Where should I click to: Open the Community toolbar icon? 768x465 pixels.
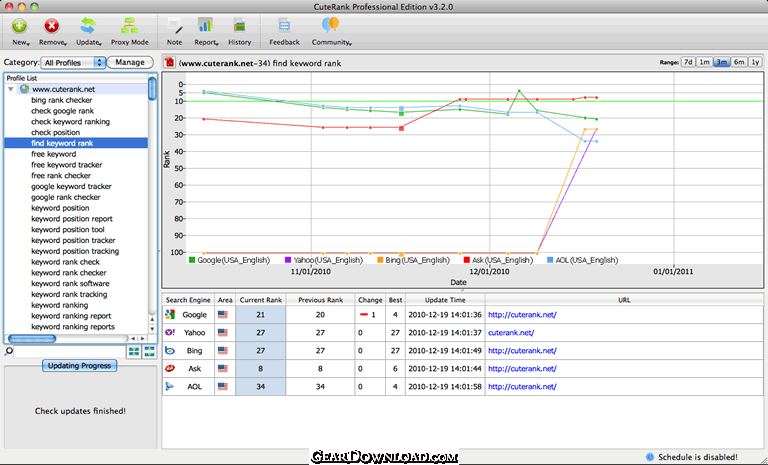pyautogui.click(x=331, y=25)
